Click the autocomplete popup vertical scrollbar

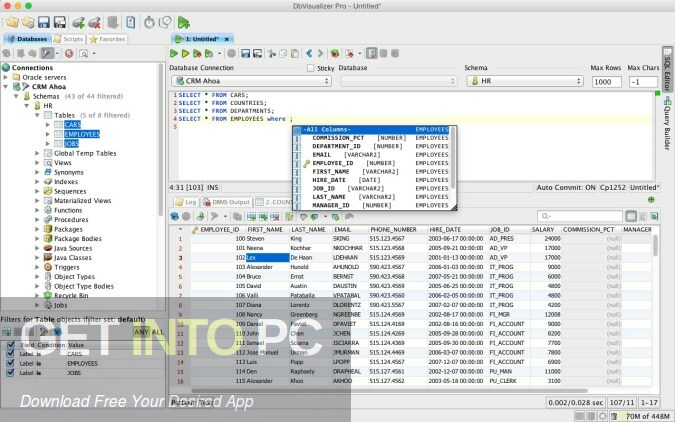[453, 158]
